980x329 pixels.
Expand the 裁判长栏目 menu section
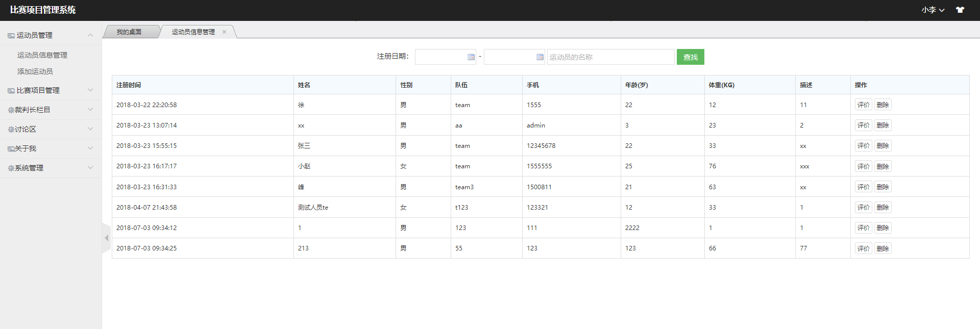coord(51,110)
